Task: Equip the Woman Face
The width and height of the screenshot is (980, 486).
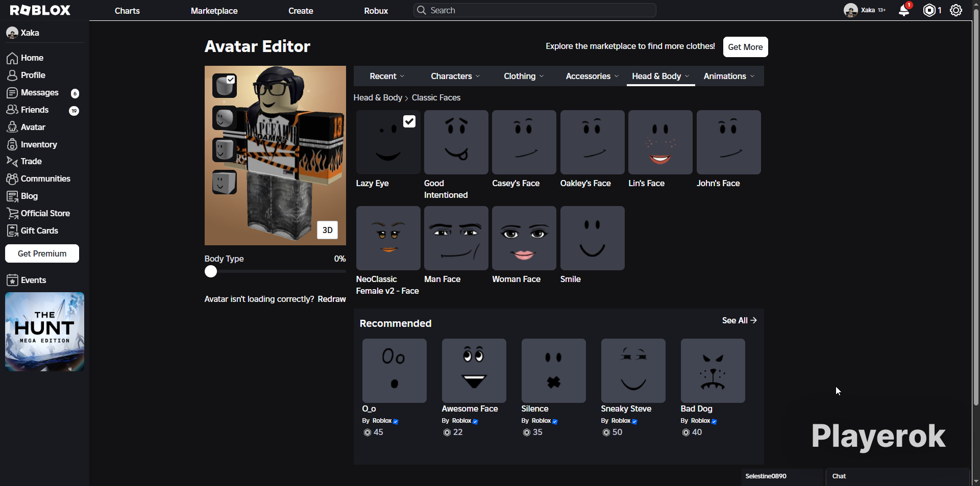Action: coord(524,238)
